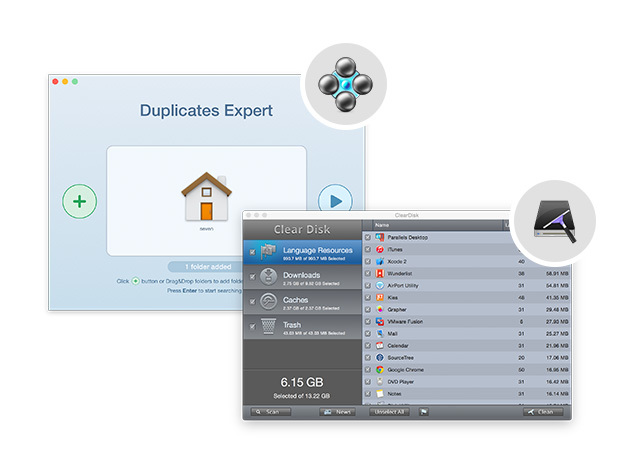Sort the list by the Name column header
This screenshot has width=630, height=473.
coord(438,225)
